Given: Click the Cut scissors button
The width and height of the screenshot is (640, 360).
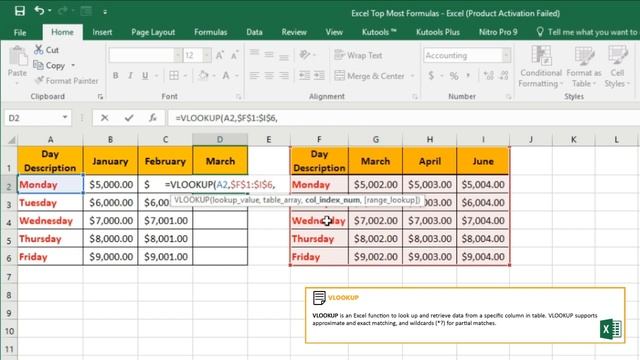Looking at the screenshot, I should click(x=47, y=50).
